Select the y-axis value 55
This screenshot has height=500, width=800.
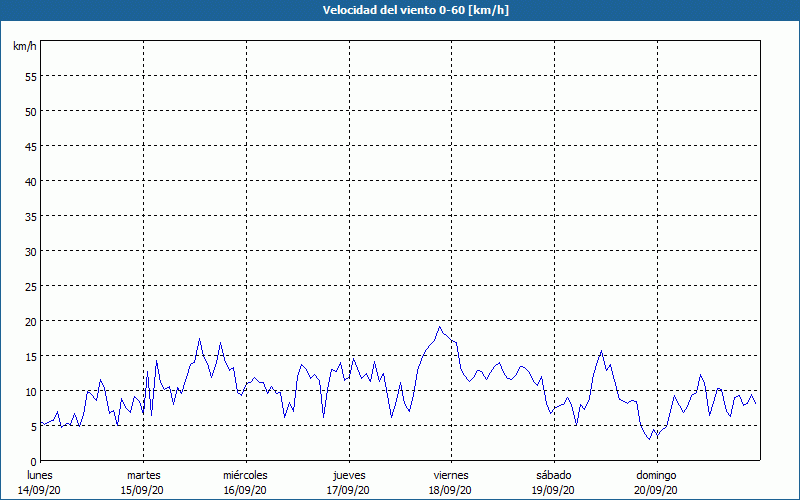(31, 77)
